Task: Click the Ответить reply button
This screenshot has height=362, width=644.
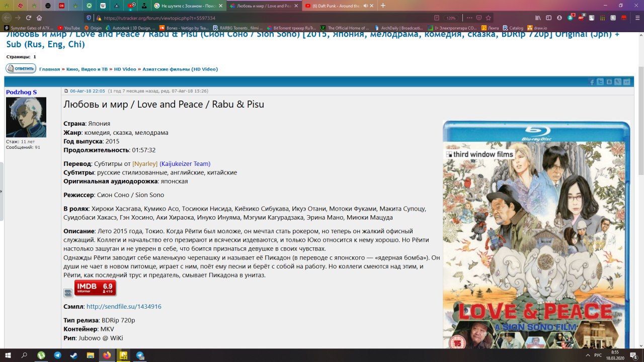Action: pos(21,68)
